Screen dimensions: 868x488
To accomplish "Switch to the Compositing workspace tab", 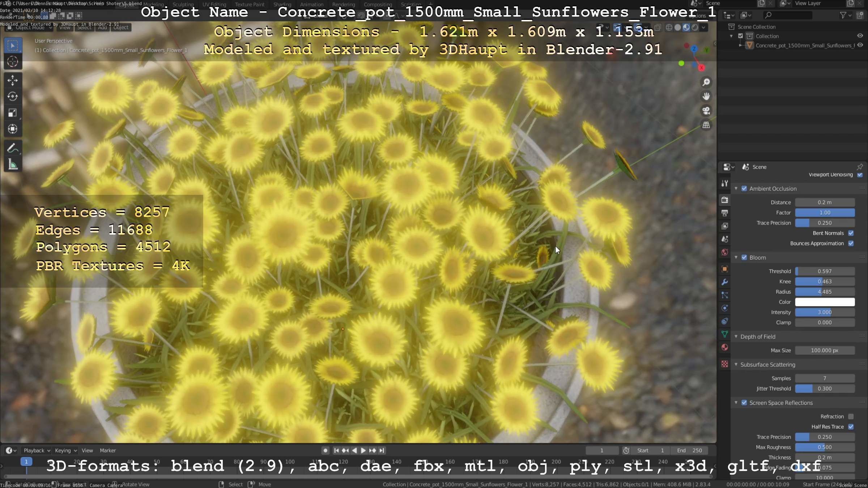I will tap(378, 4).
